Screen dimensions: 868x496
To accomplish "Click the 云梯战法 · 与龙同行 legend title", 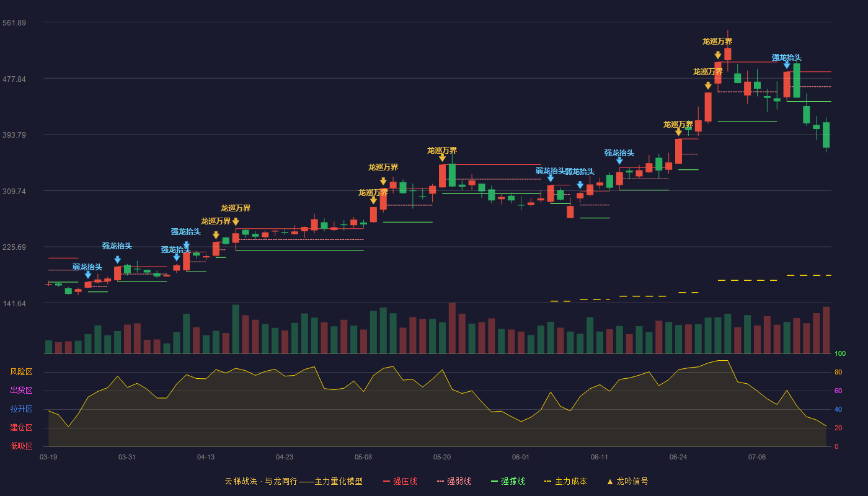I will point(294,481).
